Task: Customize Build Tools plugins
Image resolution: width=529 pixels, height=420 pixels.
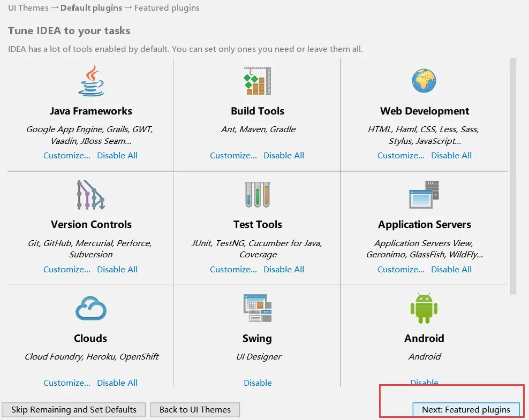Action: click(233, 155)
